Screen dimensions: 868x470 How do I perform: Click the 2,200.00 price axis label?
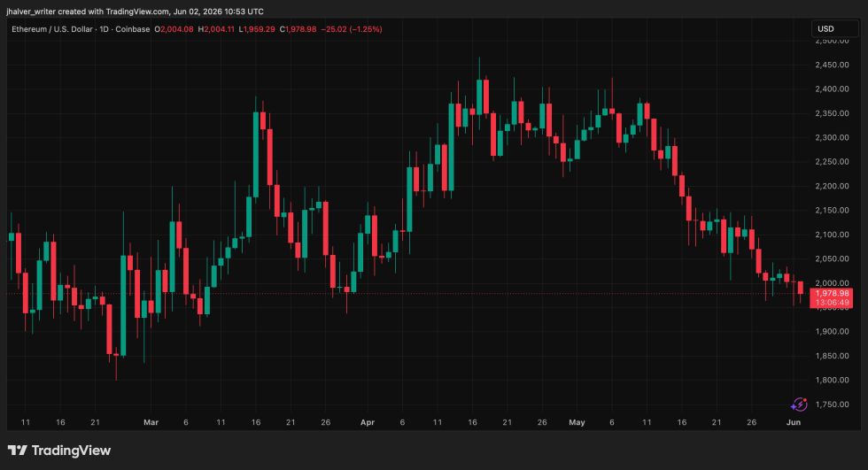click(x=832, y=187)
